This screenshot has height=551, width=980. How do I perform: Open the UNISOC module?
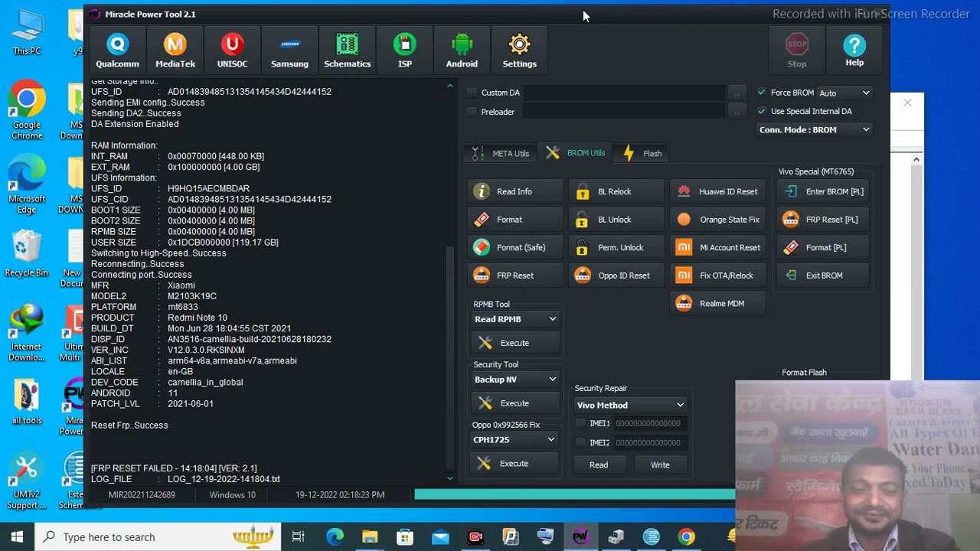coord(232,51)
